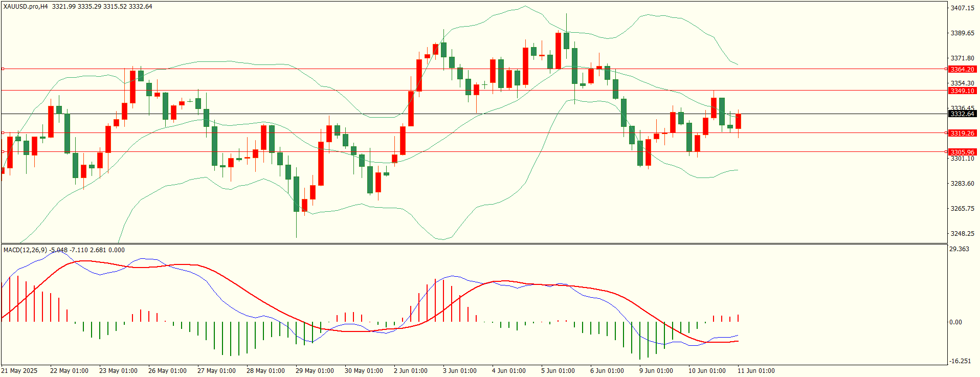Viewport: 980px width, 377px height.
Task: Select the 3319.26 horizontal line's left handle
Action: (3, 133)
